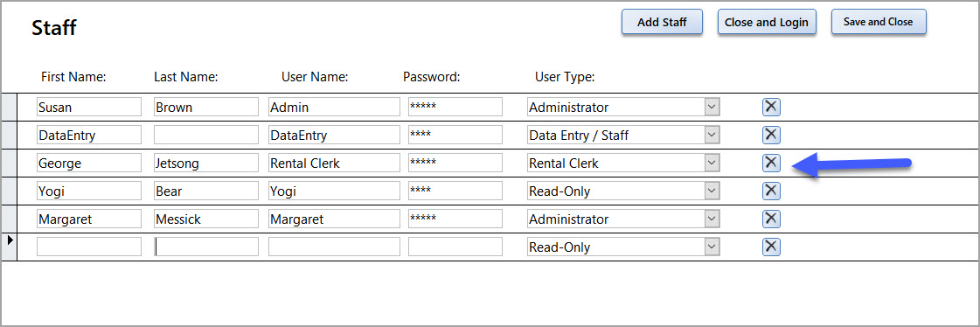980x327 pixels.
Task: Select the new record row marker arrow
Action: tap(9, 240)
